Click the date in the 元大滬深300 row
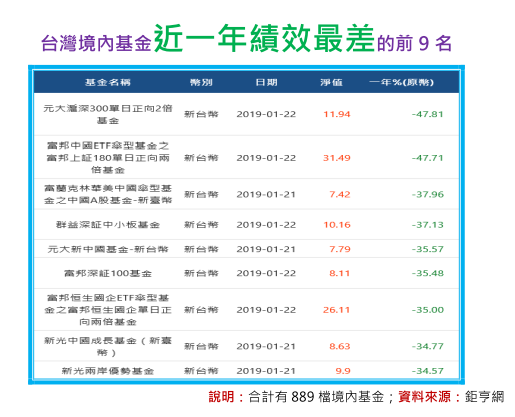The height and width of the screenshot is (417, 515). coord(266,114)
